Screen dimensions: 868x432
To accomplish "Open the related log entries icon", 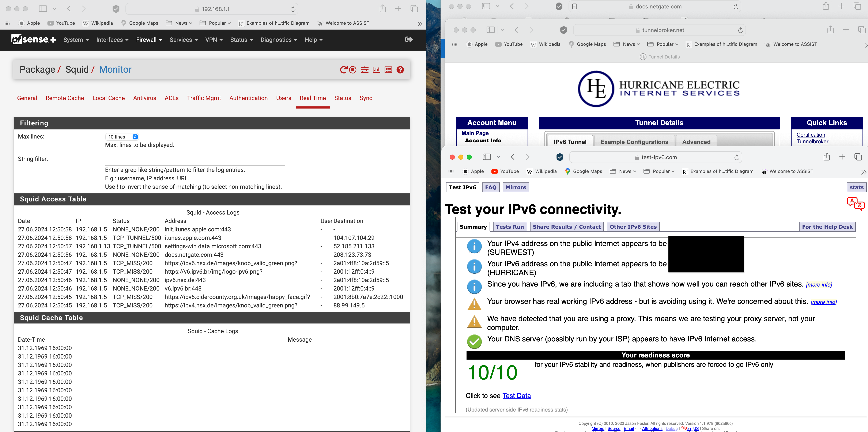I will click(x=388, y=70).
